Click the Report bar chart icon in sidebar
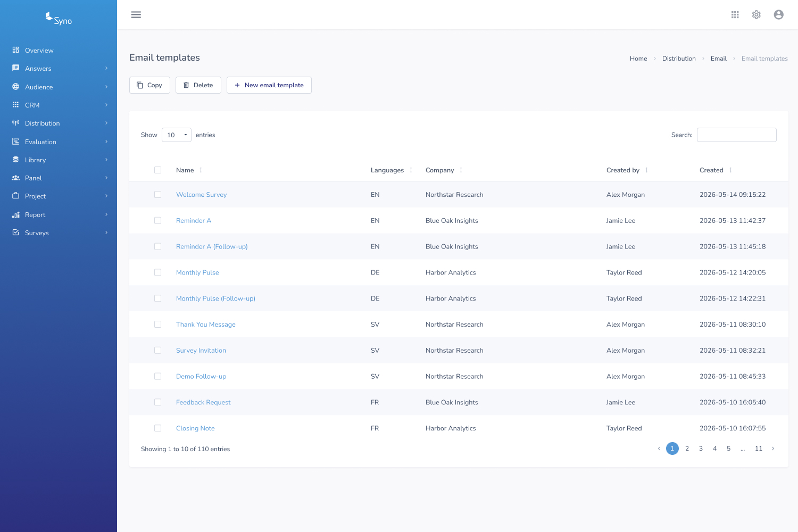The height and width of the screenshot is (532, 798). click(x=16, y=214)
